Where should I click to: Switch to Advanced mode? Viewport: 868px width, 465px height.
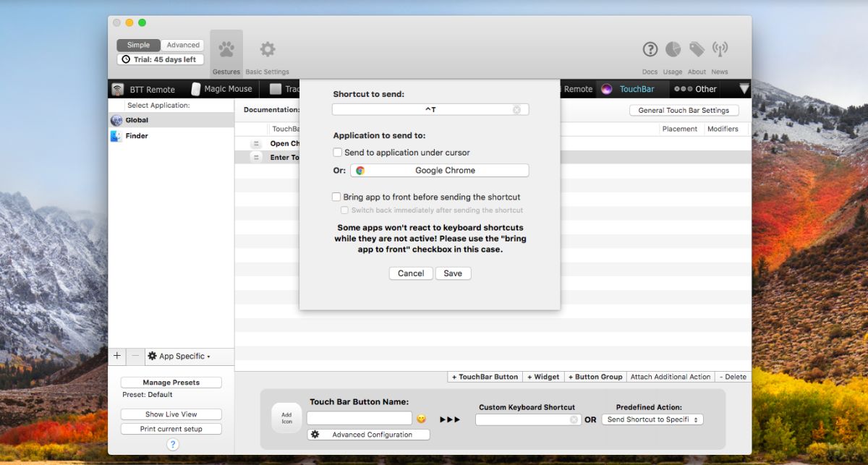pos(182,45)
